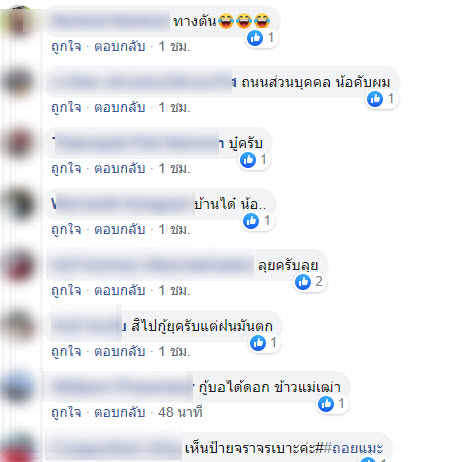View like reaction on บ้านได๋ น้อ comment
Viewport: 470px width, 462px height.
[251, 221]
